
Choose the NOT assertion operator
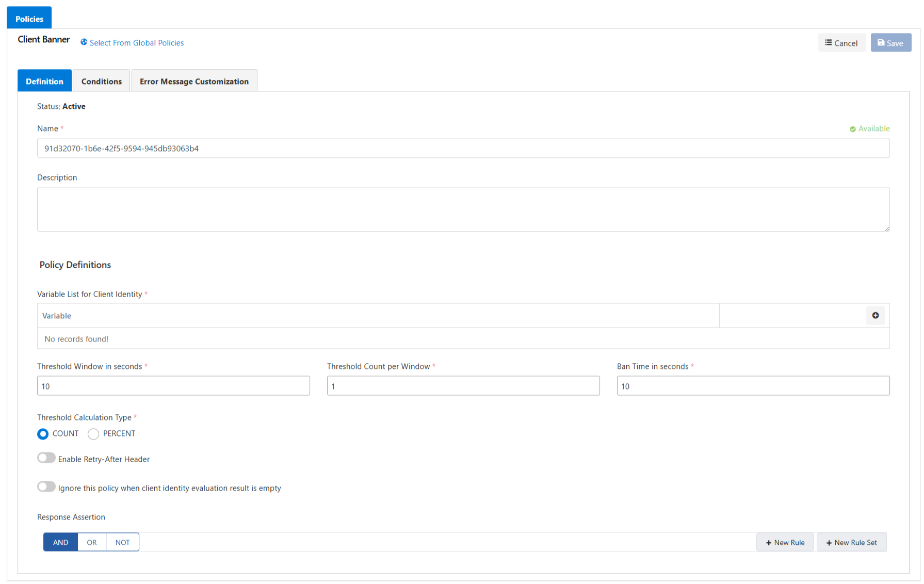point(122,542)
